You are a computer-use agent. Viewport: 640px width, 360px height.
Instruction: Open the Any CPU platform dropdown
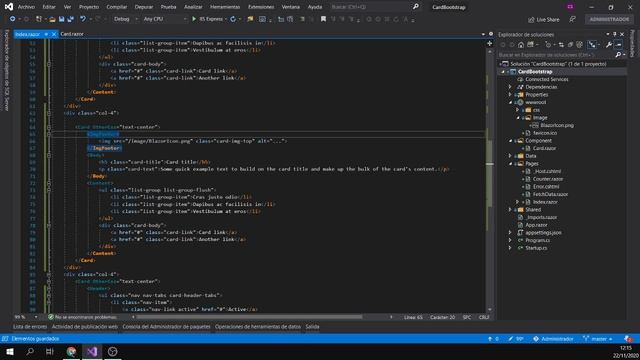pyautogui.click(x=165, y=19)
